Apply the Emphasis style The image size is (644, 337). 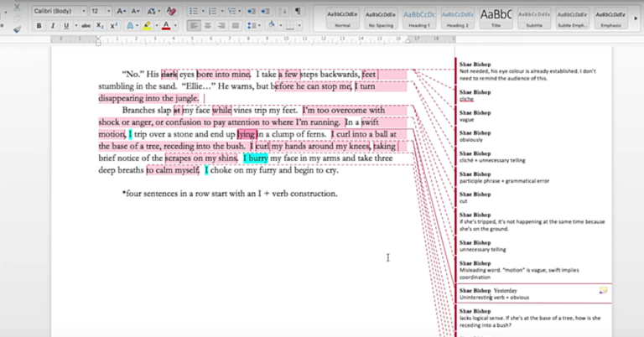click(610, 18)
